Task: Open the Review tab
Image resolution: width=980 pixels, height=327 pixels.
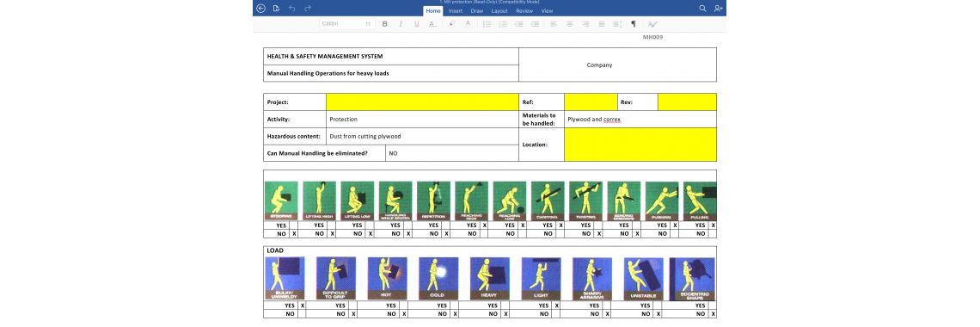Action: (524, 10)
